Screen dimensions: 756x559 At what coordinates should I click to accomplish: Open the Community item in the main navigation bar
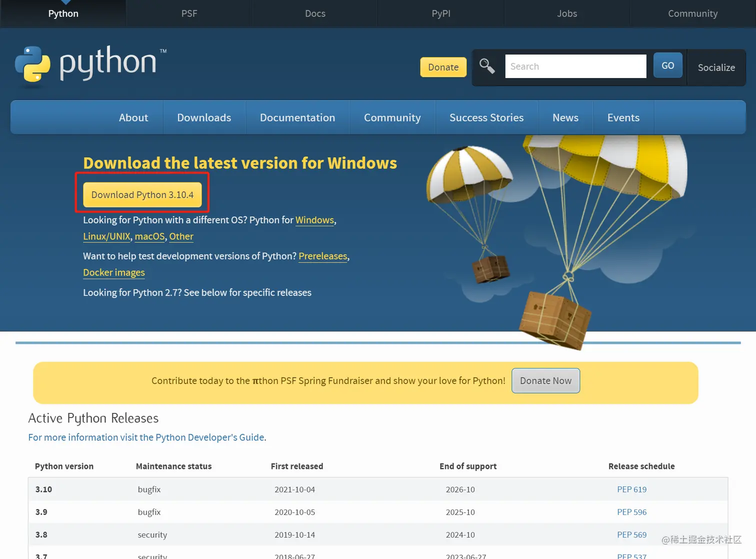click(x=392, y=117)
